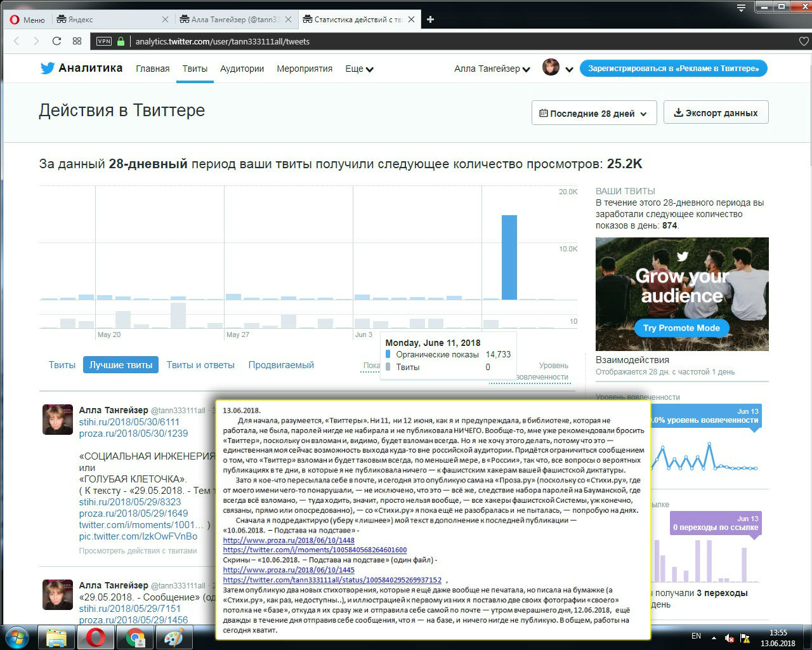Open profile avatar menu in header

point(558,68)
